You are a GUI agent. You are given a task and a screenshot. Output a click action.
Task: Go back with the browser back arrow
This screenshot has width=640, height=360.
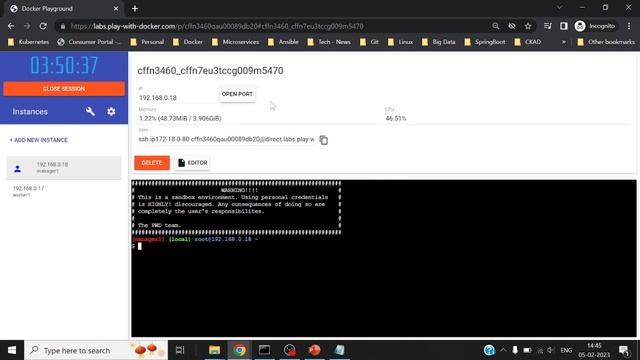click(x=11, y=26)
